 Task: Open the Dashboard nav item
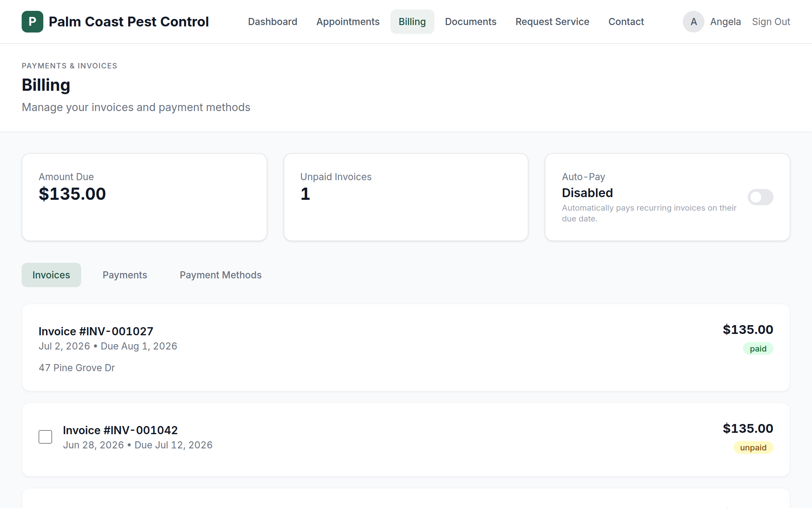pos(273,22)
